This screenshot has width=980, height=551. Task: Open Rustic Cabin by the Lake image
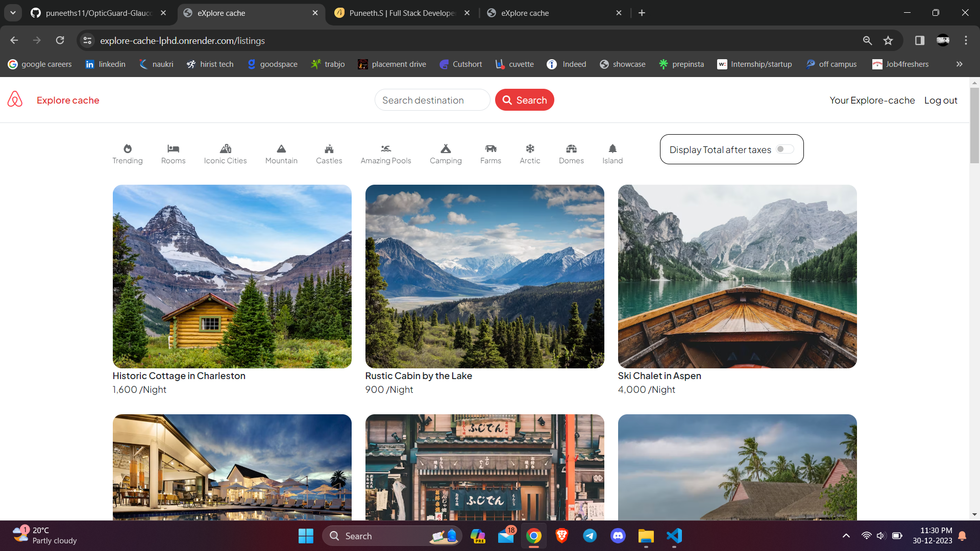pos(485,277)
